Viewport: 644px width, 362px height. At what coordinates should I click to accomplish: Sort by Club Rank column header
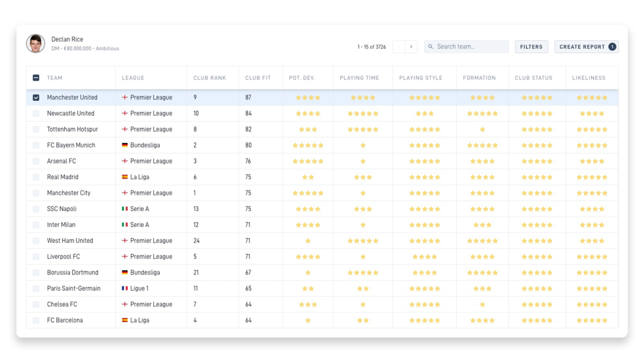point(210,78)
